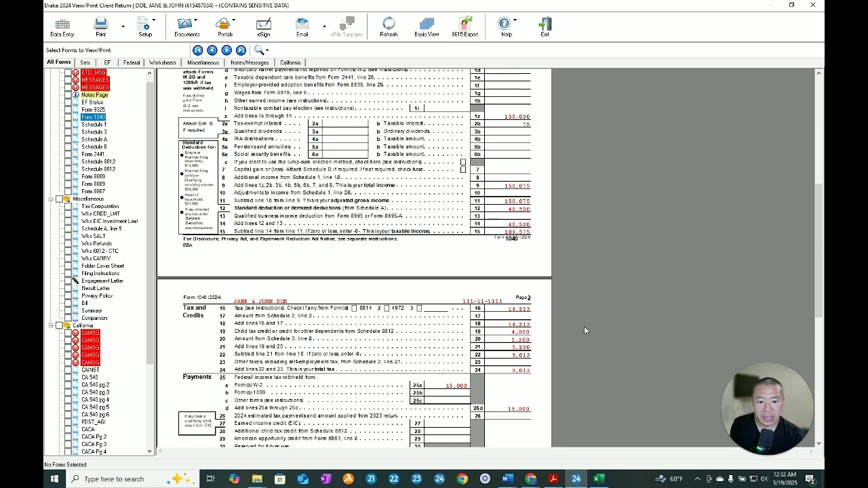Open the Documents dropdown arrow

tap(196, 20)
